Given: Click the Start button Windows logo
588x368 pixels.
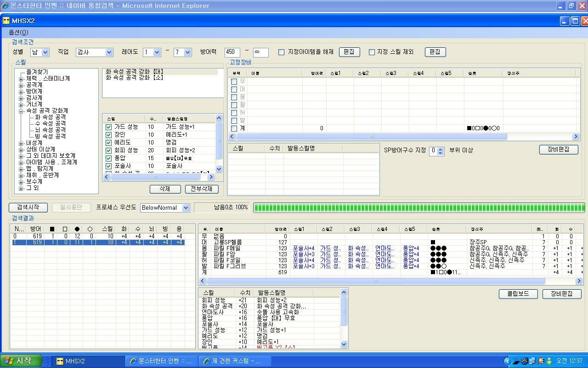Looking at the screenshot, I should click(x=8, y=361).
